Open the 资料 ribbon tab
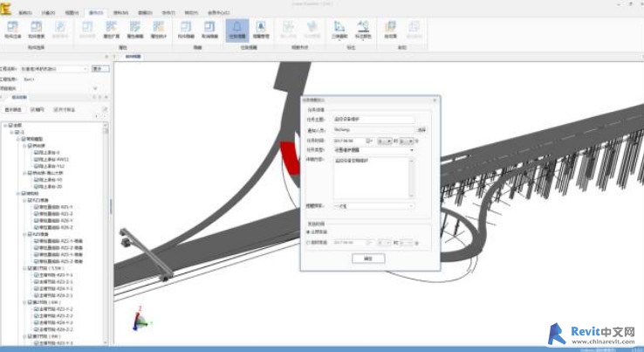644x352 pixels. click(120, 13)
